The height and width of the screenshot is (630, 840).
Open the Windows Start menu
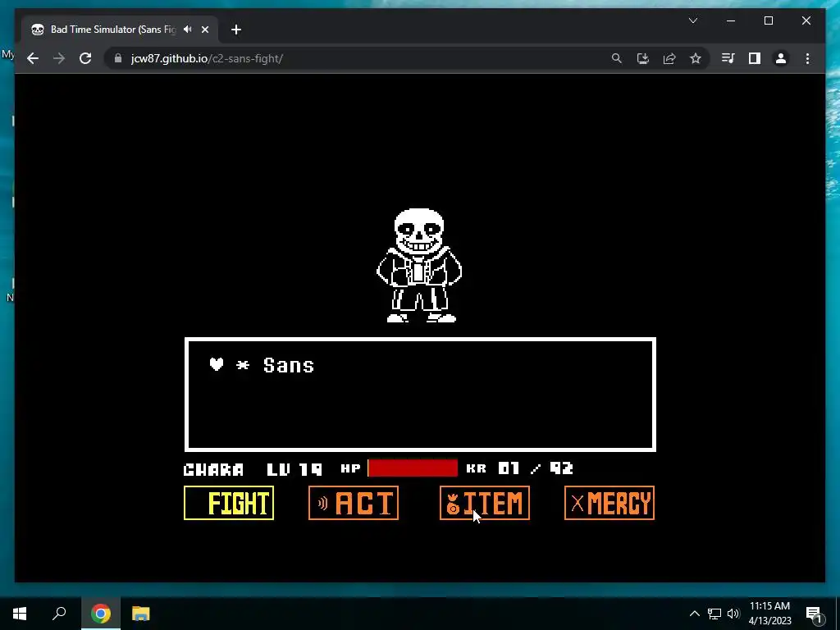pos(20,614)
